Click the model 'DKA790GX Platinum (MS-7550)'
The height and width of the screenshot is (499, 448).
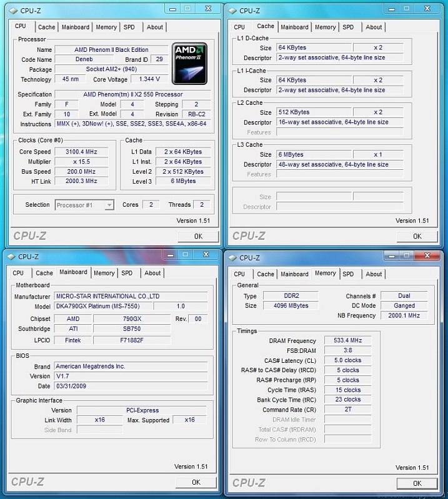(102, 306)
